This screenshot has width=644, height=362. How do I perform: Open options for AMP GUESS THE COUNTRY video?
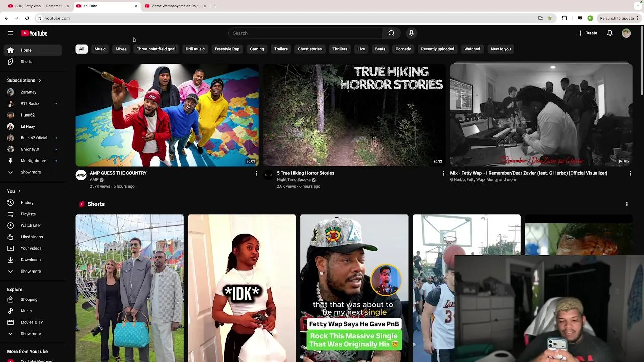coord(256,173)
